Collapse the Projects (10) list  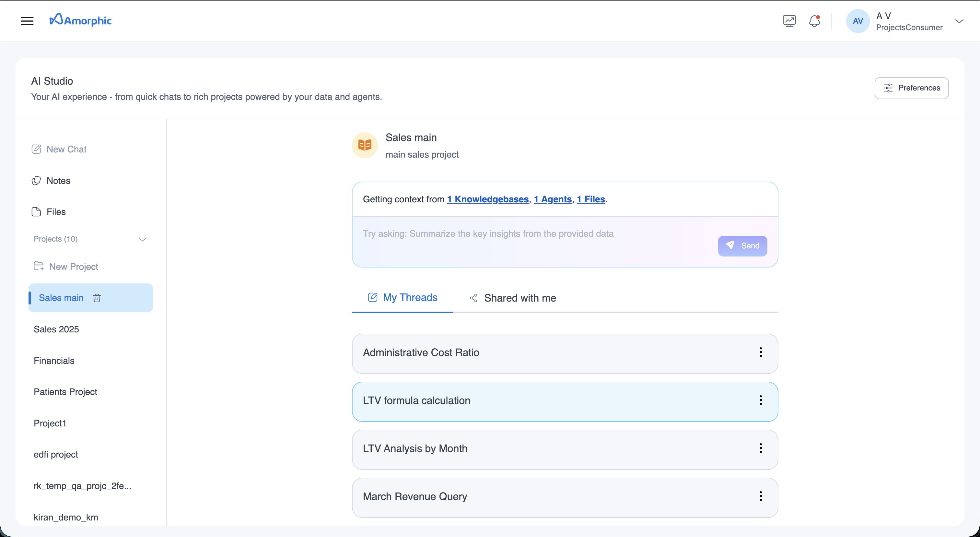tap(142, 239)
